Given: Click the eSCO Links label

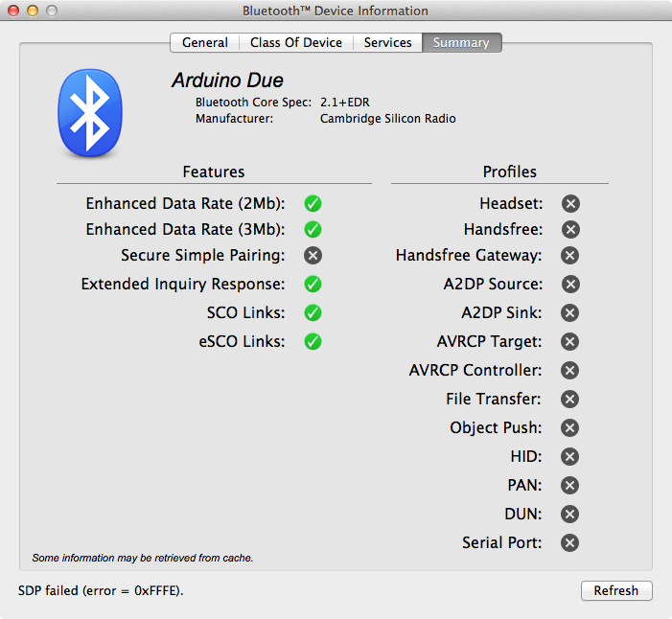Looking at the screenshot, I should (242, 341).
